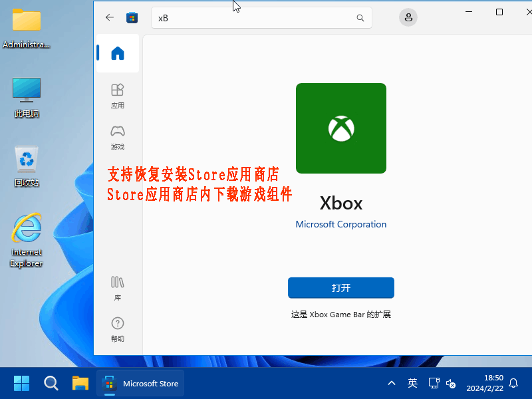The width and height of the screenshot is (532, 399).
Task: Click the text 这是 Xbox Game Bar 的扩展
Action: point(341,315)
